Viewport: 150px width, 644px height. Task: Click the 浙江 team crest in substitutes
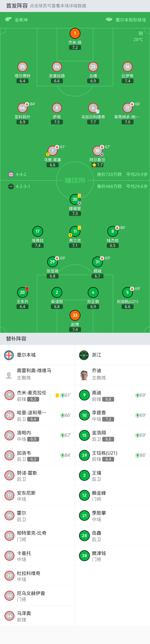84,355
